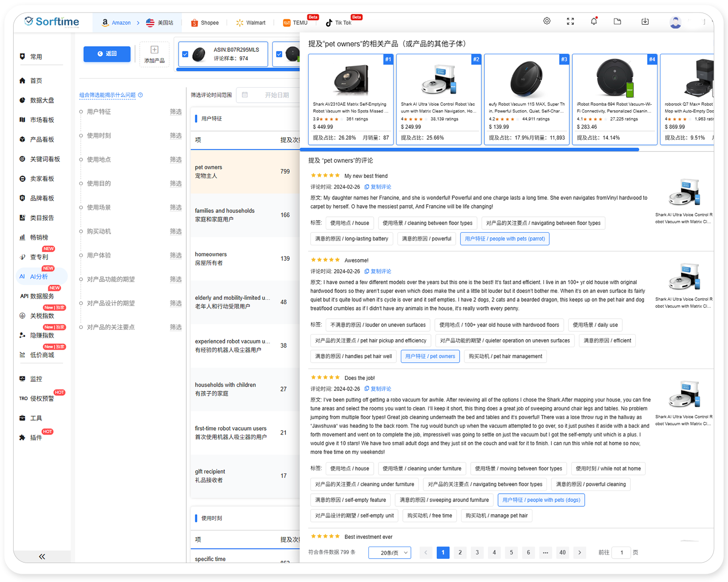Open the notifications bell
The height and width of the screenshot is (582, 728).
coord(594,21)
